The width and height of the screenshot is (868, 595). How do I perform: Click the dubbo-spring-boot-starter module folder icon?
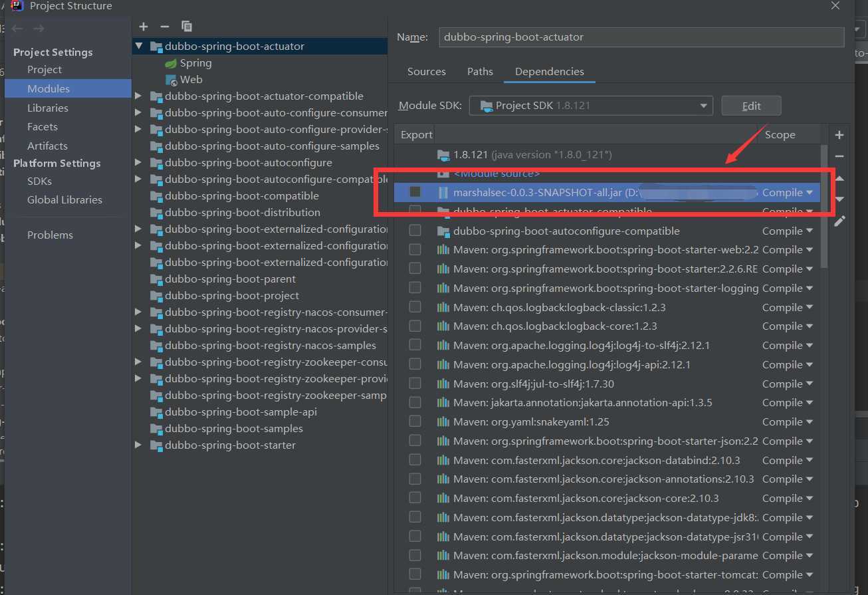tap(156, 445)
